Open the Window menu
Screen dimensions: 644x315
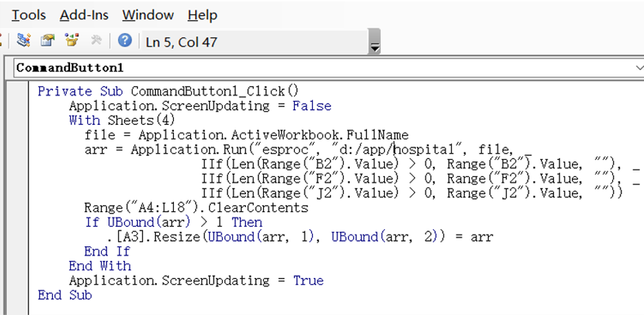148,15
